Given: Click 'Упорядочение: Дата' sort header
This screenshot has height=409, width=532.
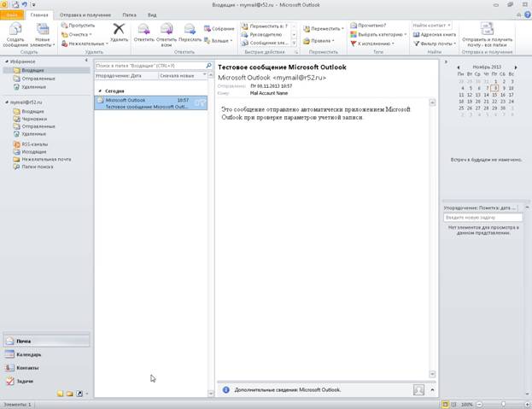Looking at the screenshot, I should coord(126,76).
